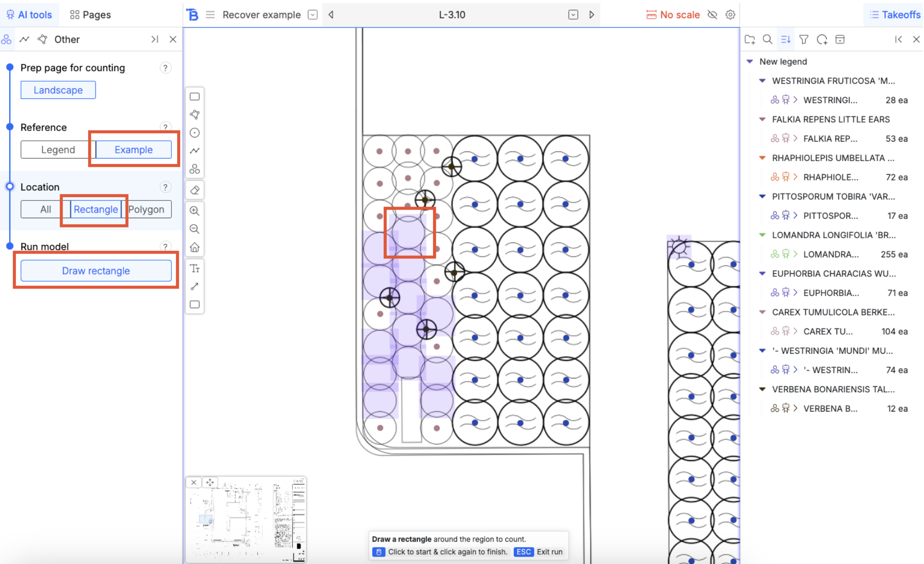Image resolution: width=924 pixels, height=564 pixels.
Task: Click the Draw rectangle button
Action: point(96,271)
